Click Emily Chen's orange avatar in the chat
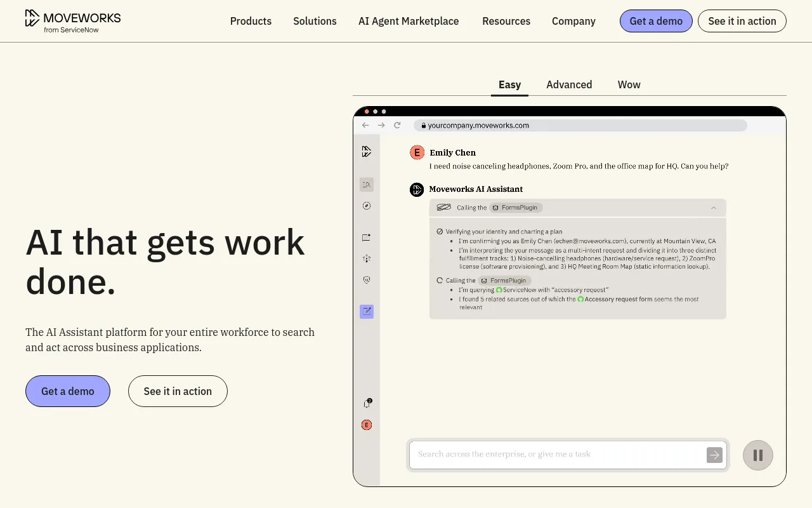 (417, 152)
